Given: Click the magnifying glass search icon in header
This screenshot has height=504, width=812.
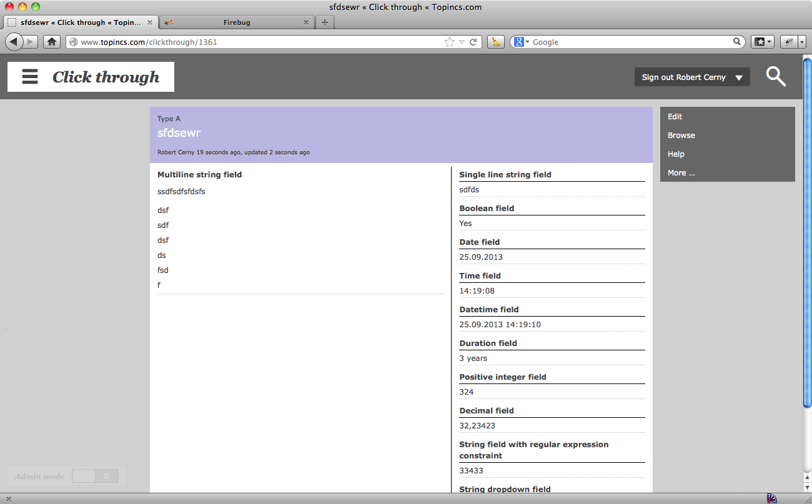Looking at the screenshot, I should tap(776, 77).
